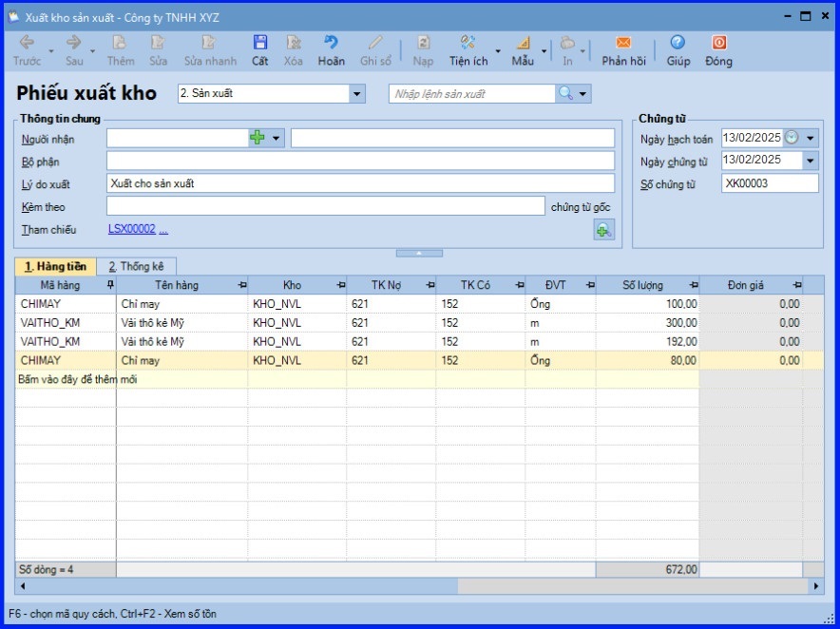Screen dimensions: 840x629
Task: Click the add reference document icon
Action: pos(603,229)
